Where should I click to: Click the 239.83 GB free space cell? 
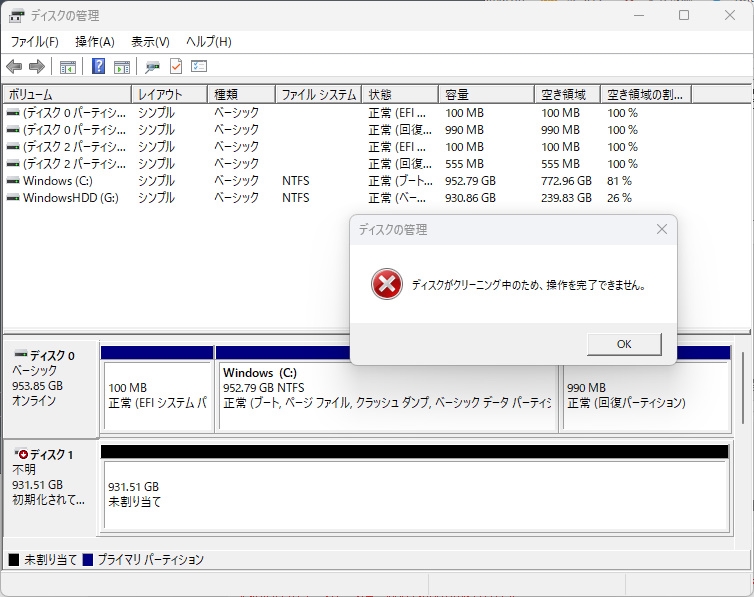click(566, 198)
